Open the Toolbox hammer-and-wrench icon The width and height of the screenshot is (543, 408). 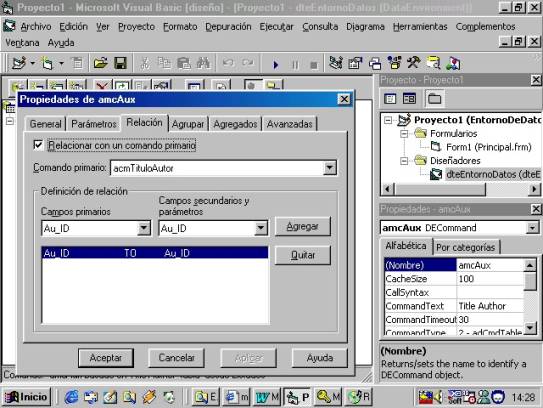point(414,63)
